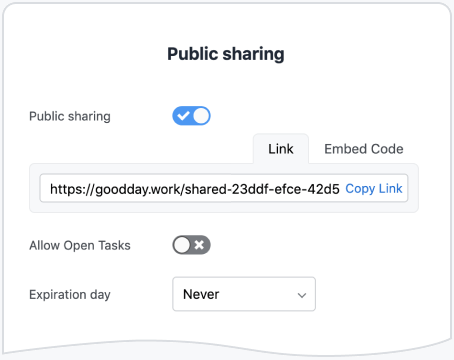Click the gray panel surrounding the link field
Viewport: 454px width, 360px height.
(224, 207)
